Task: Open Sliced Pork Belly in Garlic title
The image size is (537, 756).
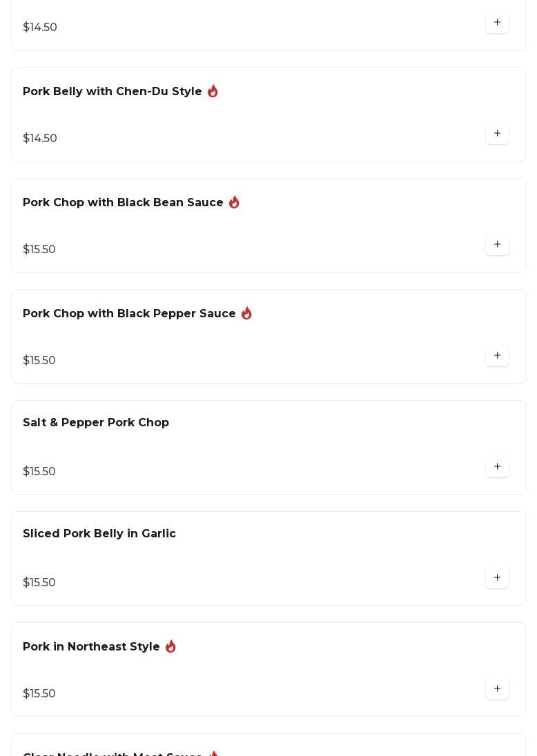Action: click(99, 534)
